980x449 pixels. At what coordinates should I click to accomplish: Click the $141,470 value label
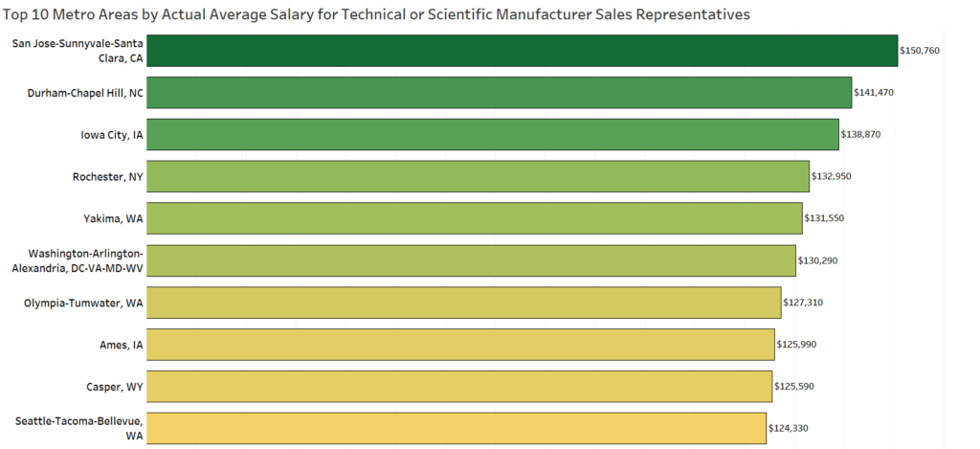click(874, 93)
